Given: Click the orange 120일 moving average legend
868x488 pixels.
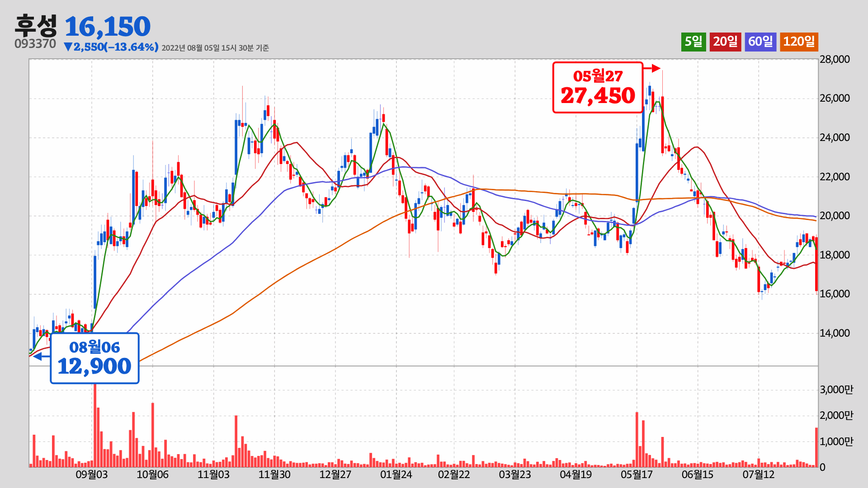Looking at the screenshot, I should 799,42.
